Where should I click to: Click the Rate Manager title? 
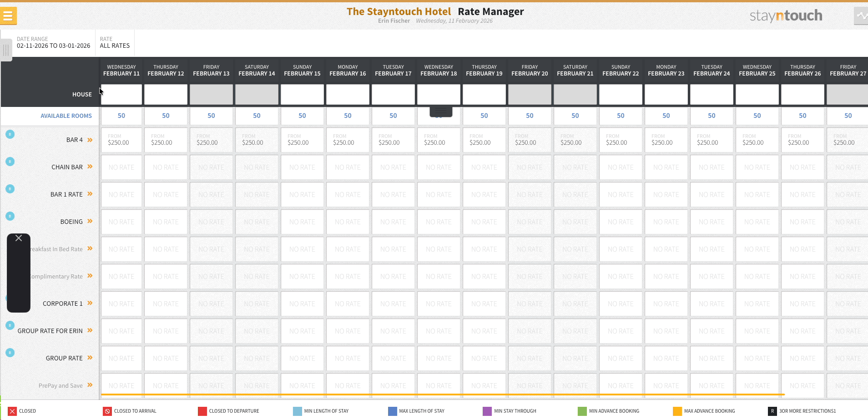491,12
